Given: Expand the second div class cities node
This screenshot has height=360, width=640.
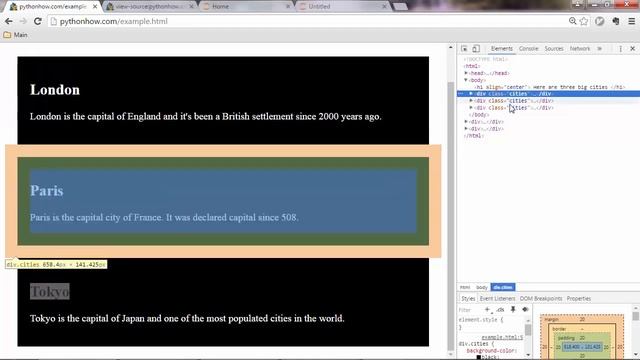Looking at the screenshot, I should [471, 101].
